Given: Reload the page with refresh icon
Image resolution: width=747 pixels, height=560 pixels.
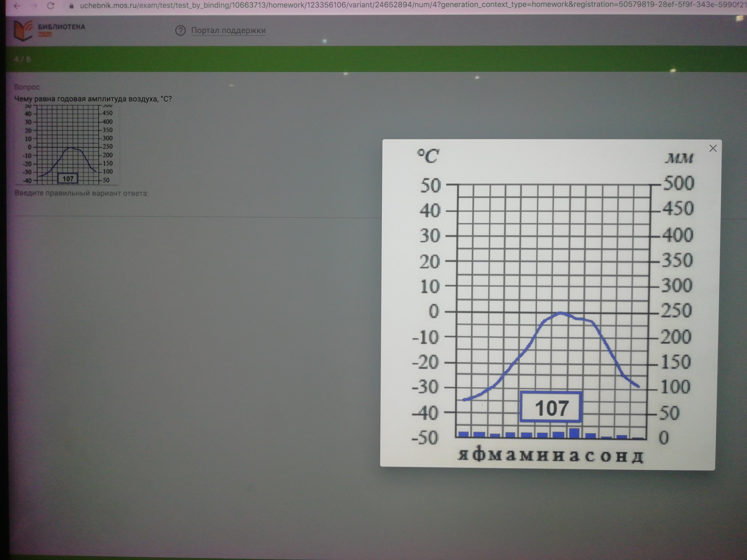Looking at the screenshot, I should [51, 6].
